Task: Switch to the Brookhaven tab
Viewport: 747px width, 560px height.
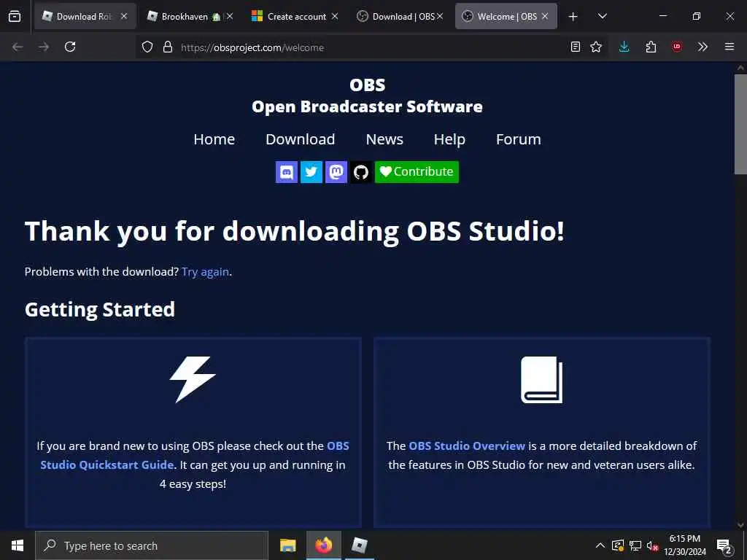Action: (190, 16)
